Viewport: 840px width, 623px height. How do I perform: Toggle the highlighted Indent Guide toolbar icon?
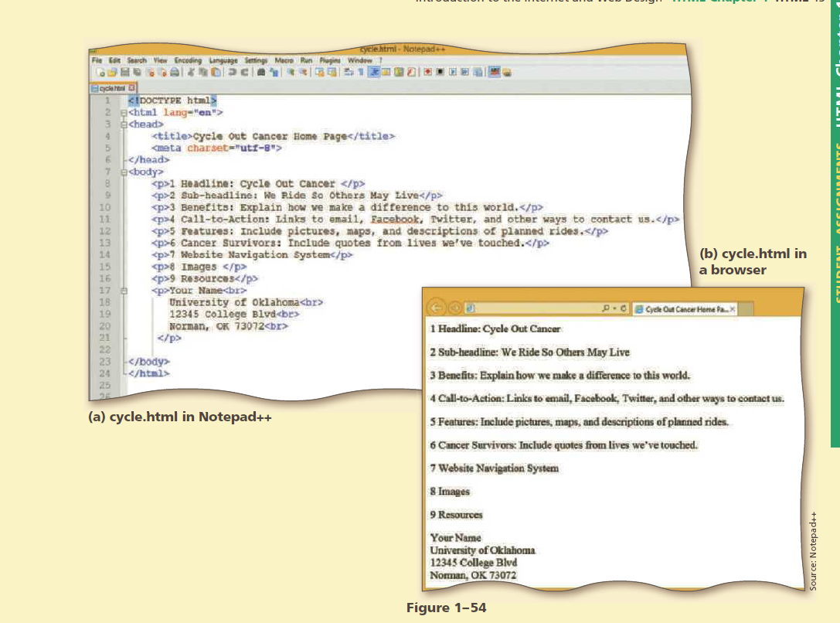375,72
